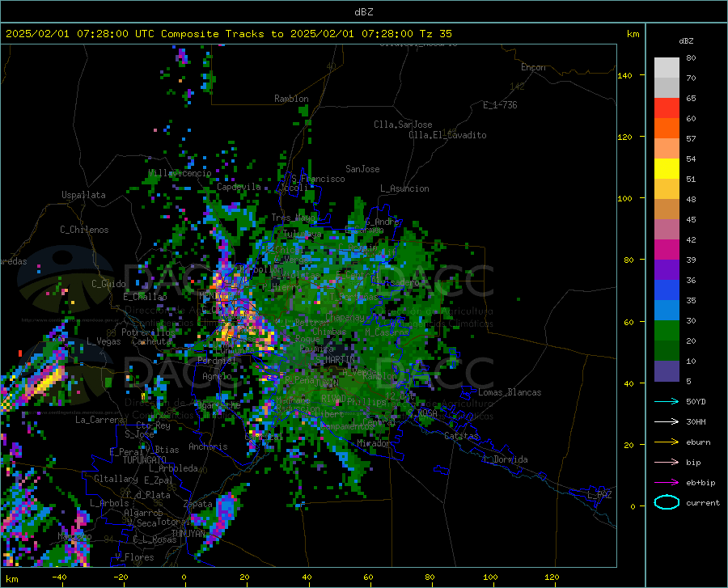
Task: Click the C_Chilenos map label
Action: 84,230
